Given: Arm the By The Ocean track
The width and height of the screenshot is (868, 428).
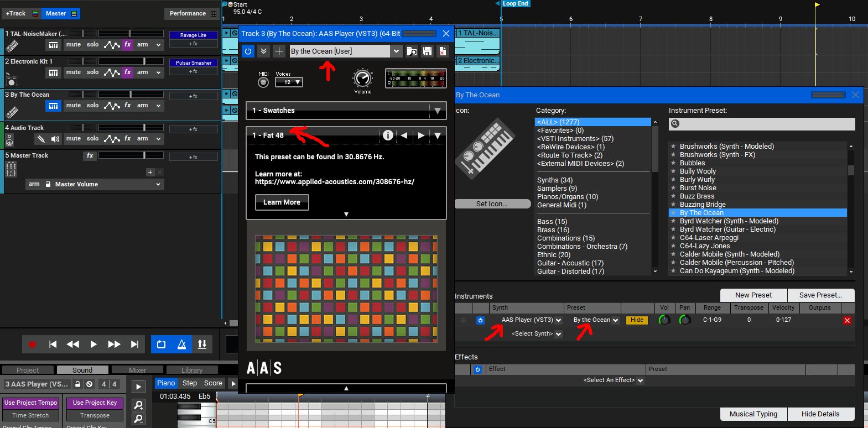Looking at the screenshot, I should point(143,105).
